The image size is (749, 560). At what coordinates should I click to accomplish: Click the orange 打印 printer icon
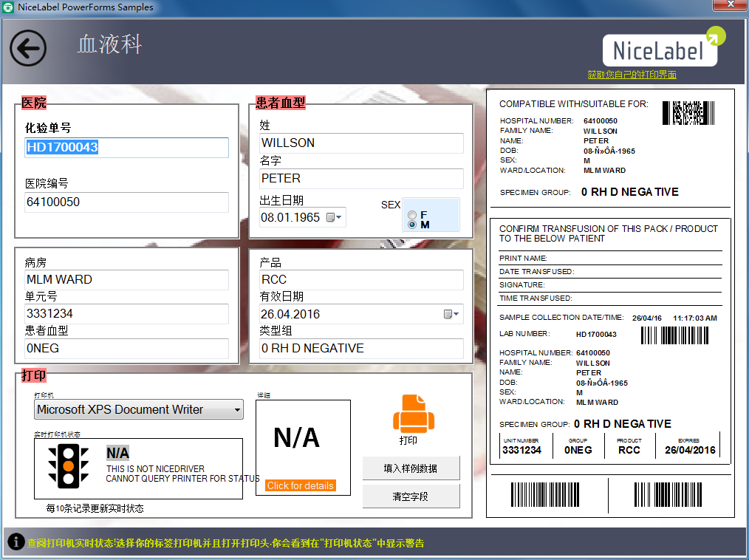point(414,414)
